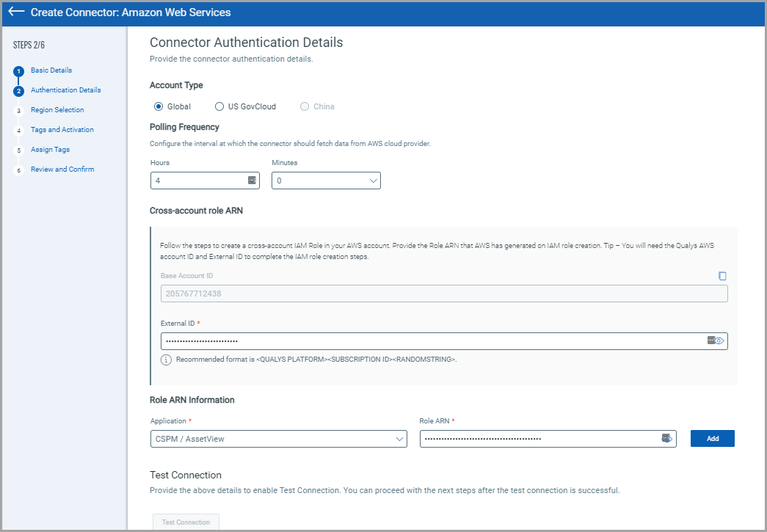767x532 pixels.
Task: Copy the Base Account ID
Action: (722, 276)
